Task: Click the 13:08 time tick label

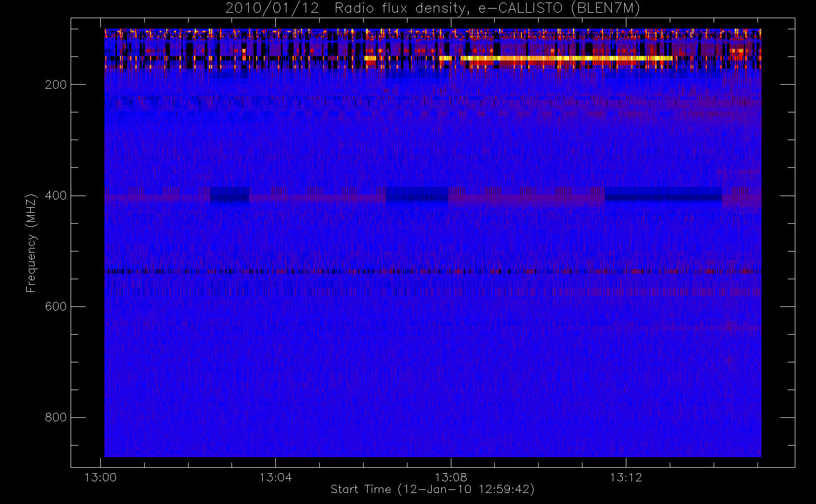Action: pyautogui.click(x=451, y=477)
